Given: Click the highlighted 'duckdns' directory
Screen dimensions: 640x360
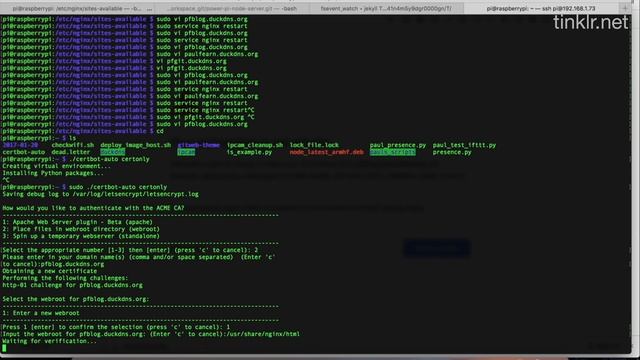Looking at the screenshot, I should [113, 152].
